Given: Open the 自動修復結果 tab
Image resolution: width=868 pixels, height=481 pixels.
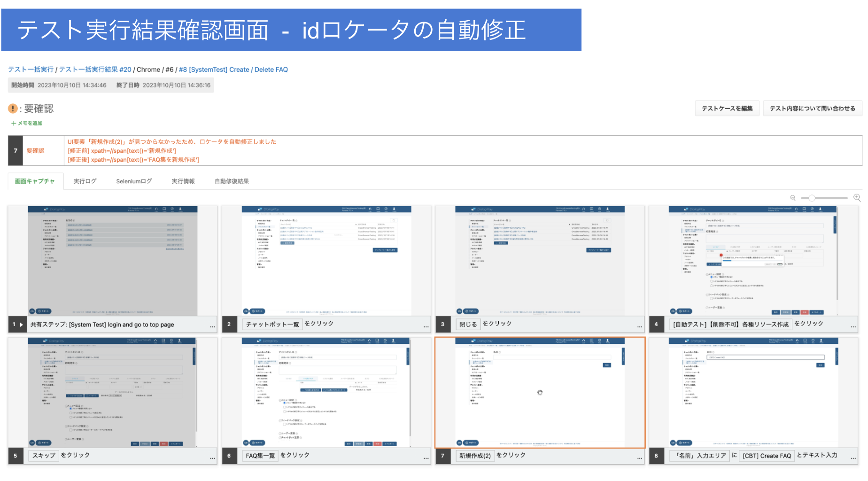Looking at the screenshot, I should [231, 181].
